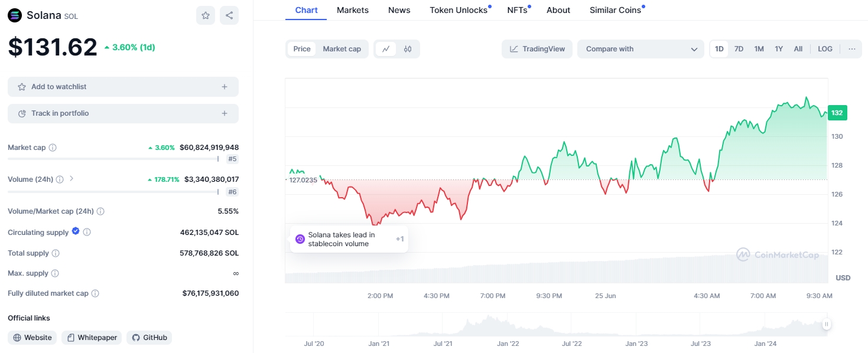Set chart range to 1D

tap(719, 49)
